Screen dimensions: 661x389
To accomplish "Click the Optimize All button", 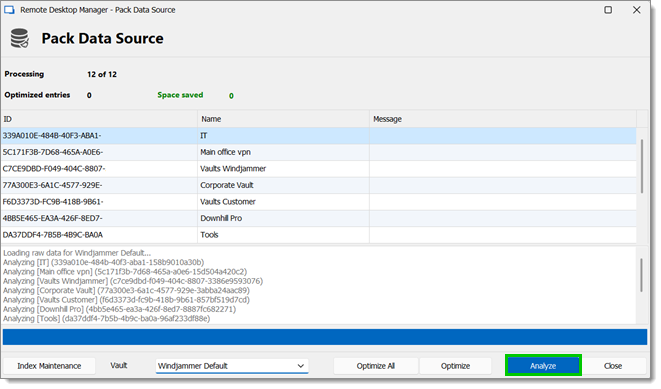I will (376, 366).
